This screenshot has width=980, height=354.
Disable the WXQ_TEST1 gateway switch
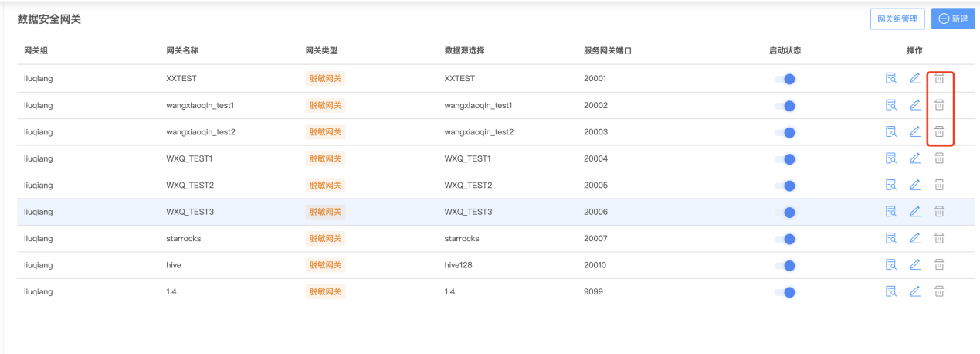(x=785, y=159)
